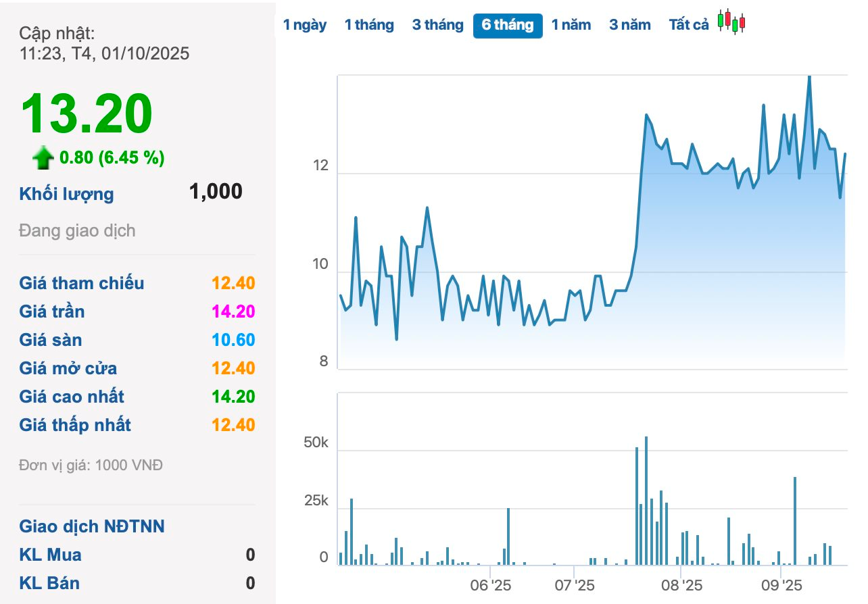Choose the 3 tháng period tab
The image size is (868, 604).
(x=438, y=25)
